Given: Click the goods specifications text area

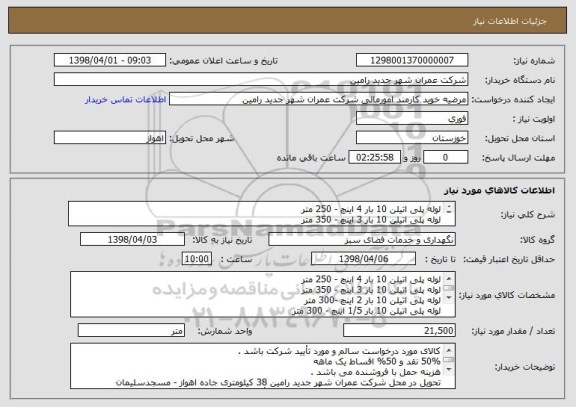Looking at the screenshot, I should coord(263,295).
